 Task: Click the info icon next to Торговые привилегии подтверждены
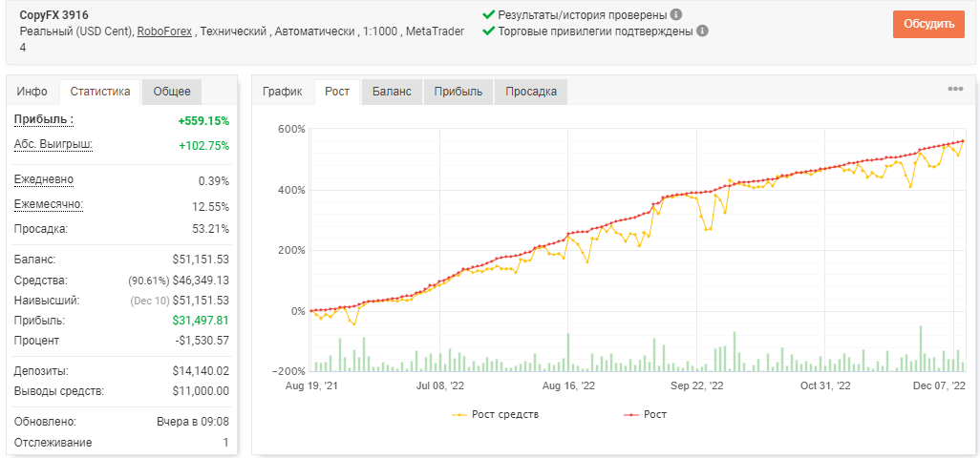702,31
